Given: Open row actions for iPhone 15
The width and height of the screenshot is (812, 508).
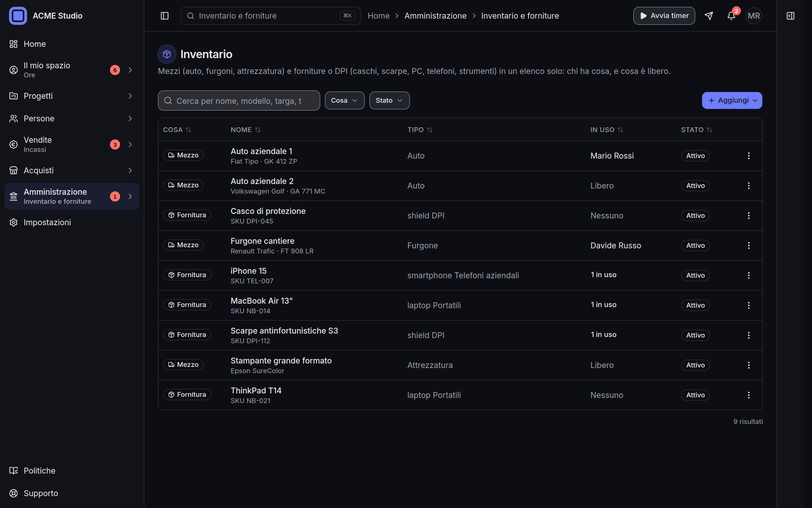Looking at the screenshot, I should 749,275.
